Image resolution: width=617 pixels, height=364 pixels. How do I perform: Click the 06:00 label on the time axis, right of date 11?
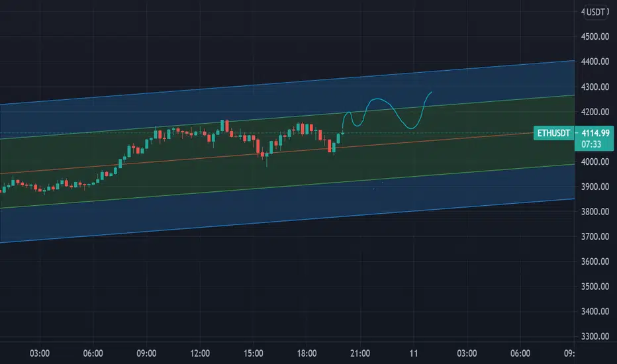[520, 353]
